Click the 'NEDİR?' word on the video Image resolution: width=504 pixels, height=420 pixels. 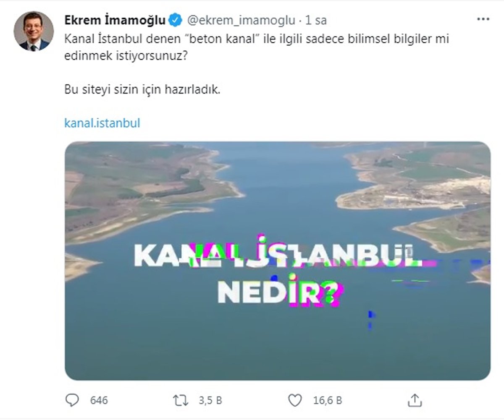click(x=279, y=292)
